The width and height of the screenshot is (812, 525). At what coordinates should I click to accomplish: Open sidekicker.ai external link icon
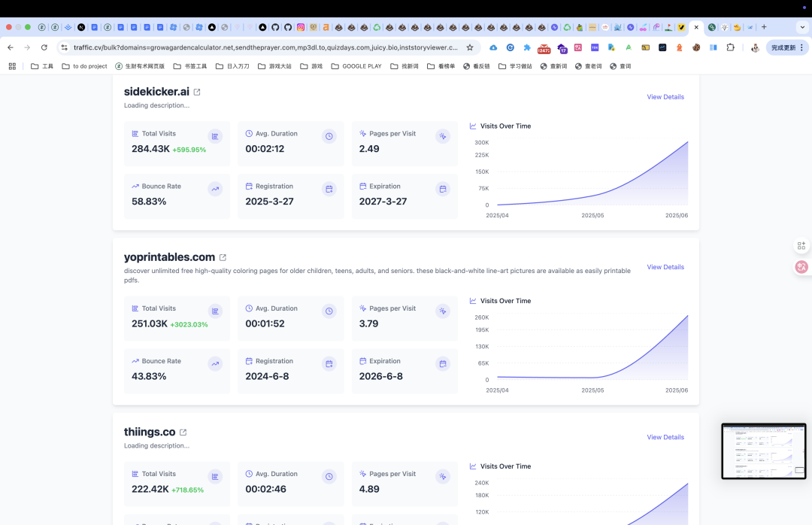197,92
